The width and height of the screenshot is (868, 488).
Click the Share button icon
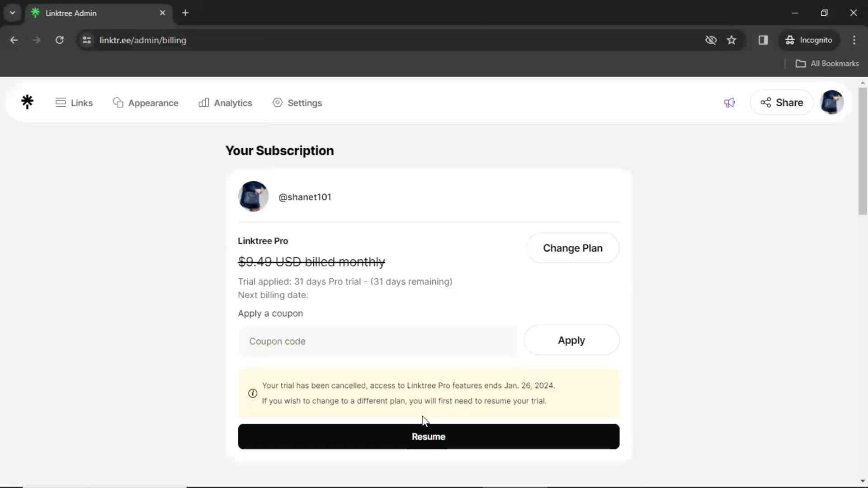(x=766, y=103)
